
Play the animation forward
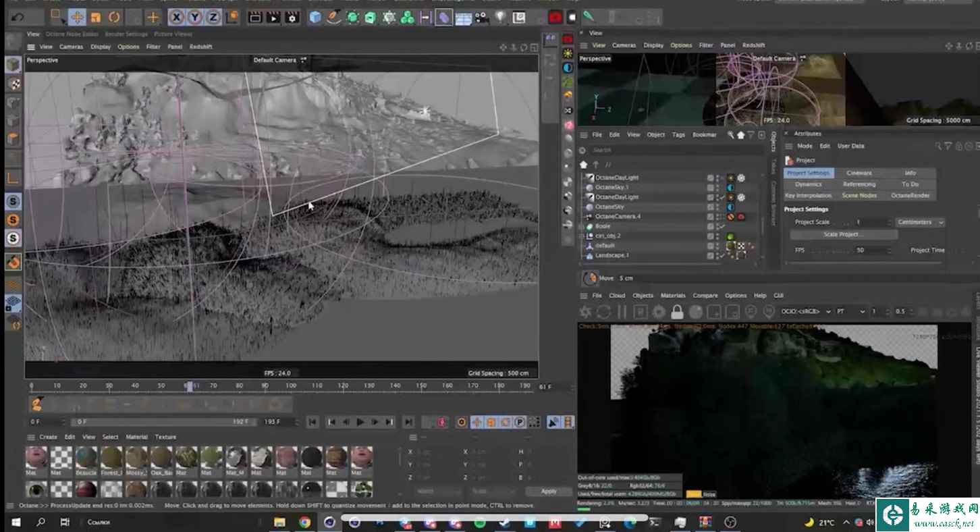(360, 422)
